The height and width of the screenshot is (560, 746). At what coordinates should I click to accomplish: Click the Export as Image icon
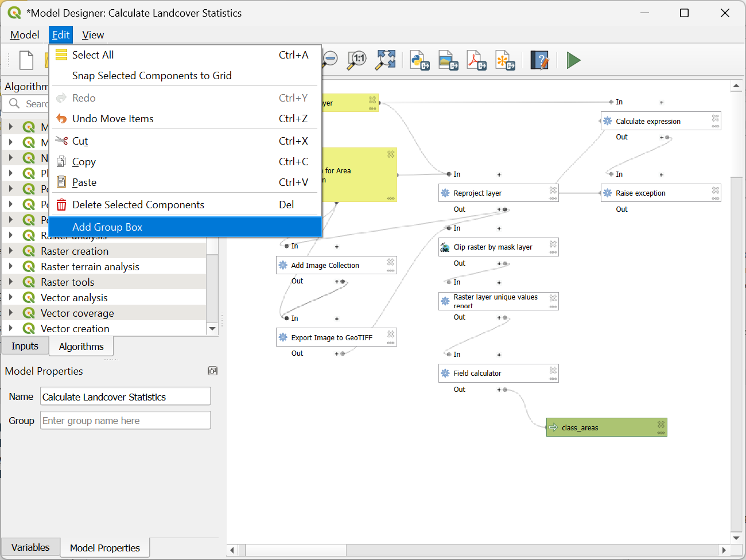448,60
